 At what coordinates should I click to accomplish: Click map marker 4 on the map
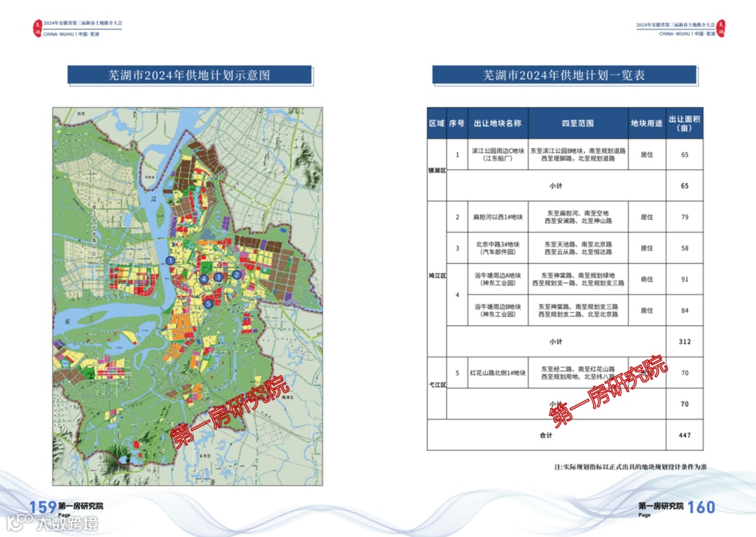[204, 279]
